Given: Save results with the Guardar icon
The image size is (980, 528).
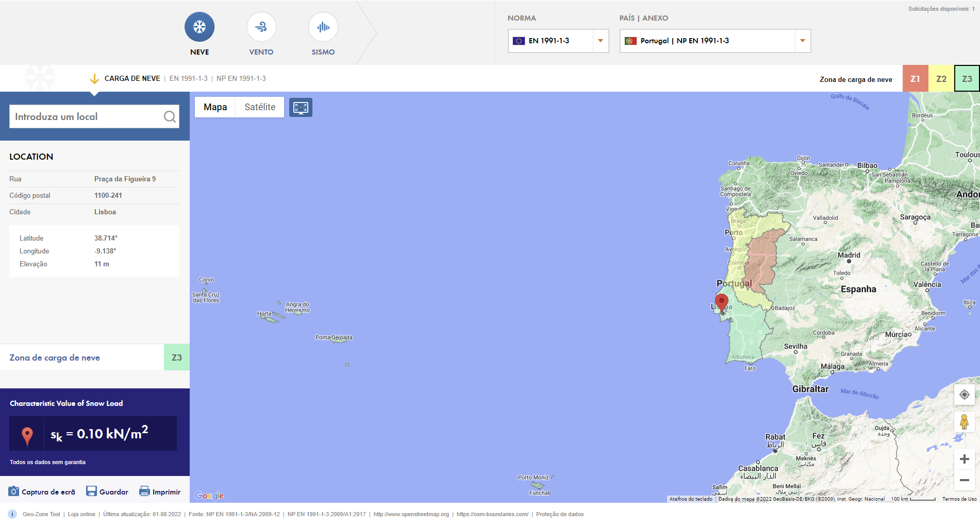Looking at the screenshot, I should [x=91, y=491].
